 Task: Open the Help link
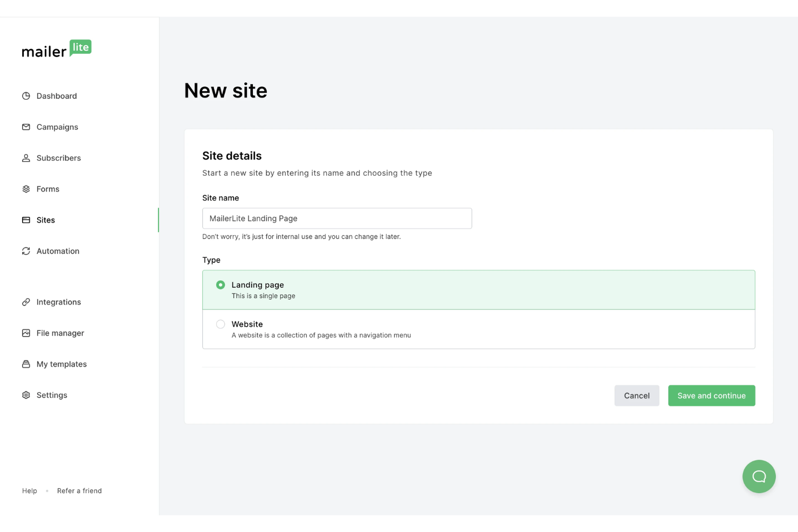click(x=30, y=490)
